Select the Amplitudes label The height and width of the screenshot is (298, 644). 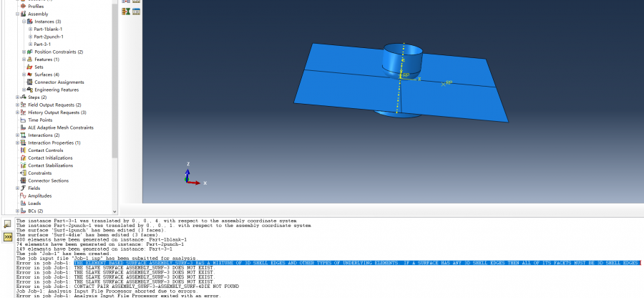[x=40, y=196]
